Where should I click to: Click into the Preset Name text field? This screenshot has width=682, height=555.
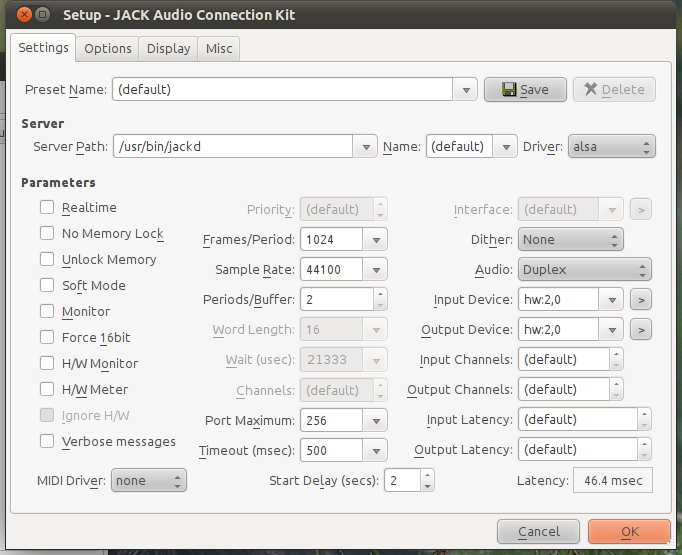point(283,90)
